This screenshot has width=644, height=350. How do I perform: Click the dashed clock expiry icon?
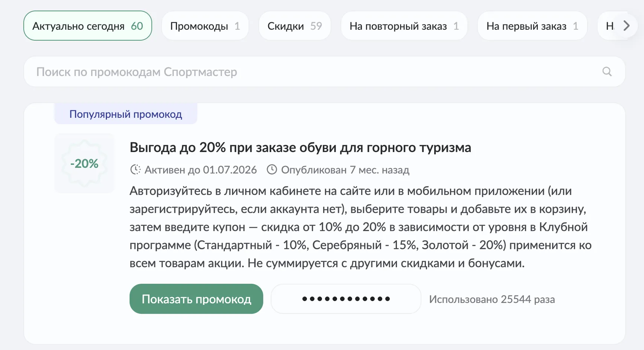(x=135, y=170)
